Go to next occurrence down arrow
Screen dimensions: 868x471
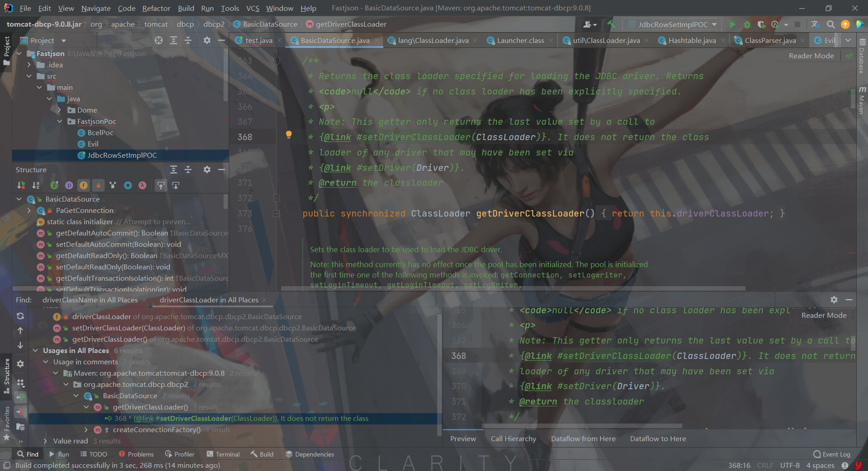20,345
